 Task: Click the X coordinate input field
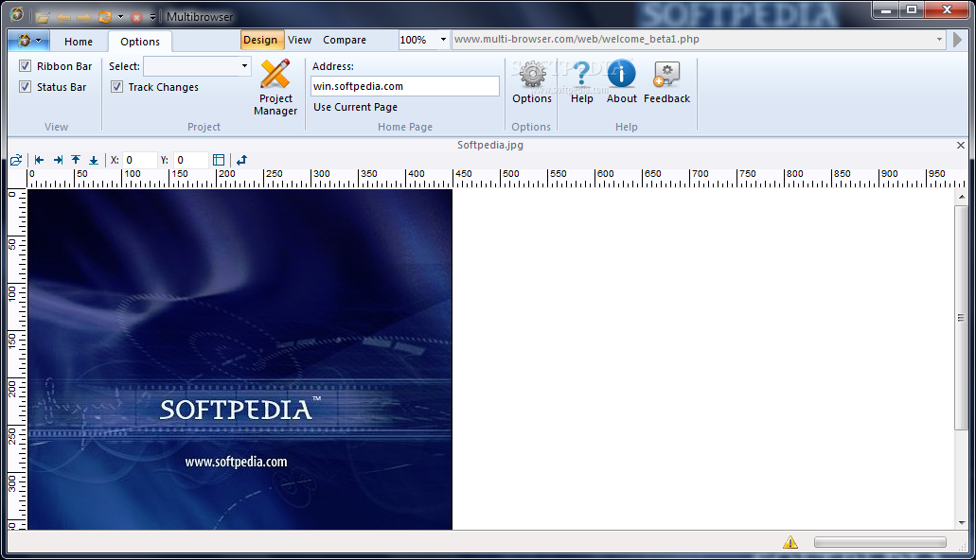[x=140, y=160]
